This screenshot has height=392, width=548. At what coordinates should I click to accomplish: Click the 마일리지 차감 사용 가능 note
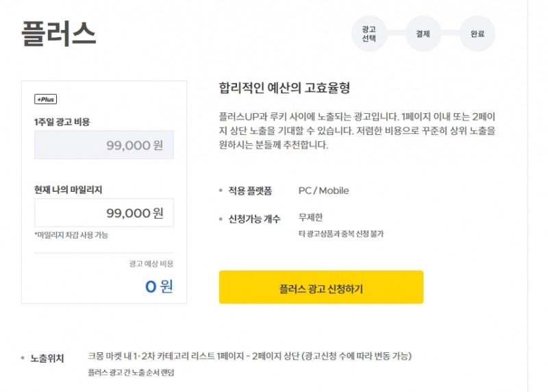71,235
